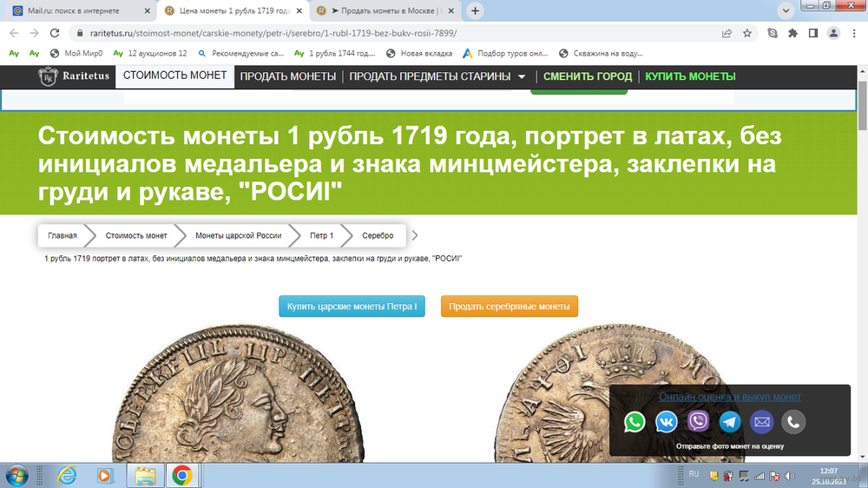Open Chrome extensions puzzle icon
The image size is (868, 488).
[x=792, y=33]
